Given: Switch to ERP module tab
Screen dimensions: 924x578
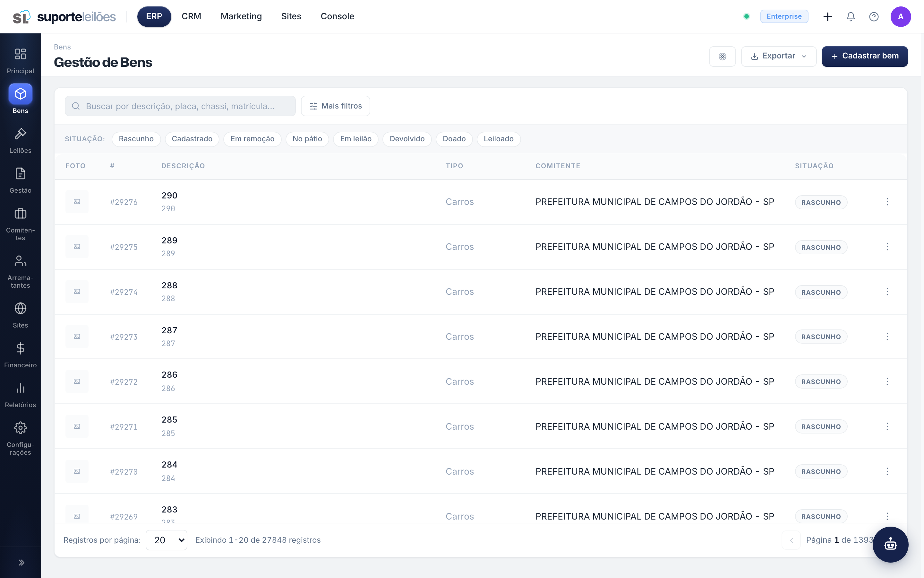Looking at the screenshot, I should pyautogui.click(x=154, y=16).
